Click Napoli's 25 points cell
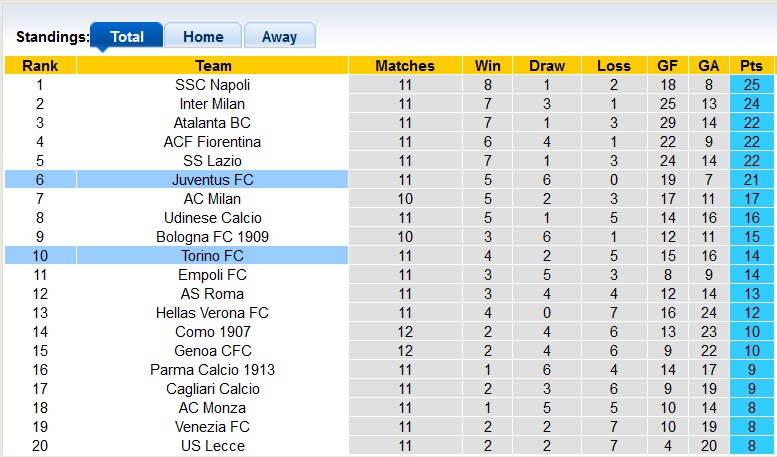Viewport: 777px width, 457px height. [x=751, y=85]
